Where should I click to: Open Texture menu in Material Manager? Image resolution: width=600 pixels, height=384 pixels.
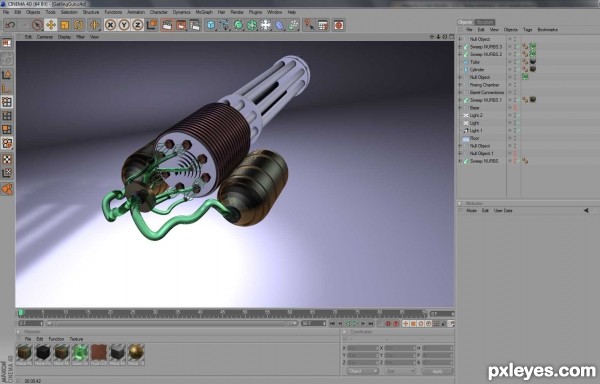76,339
